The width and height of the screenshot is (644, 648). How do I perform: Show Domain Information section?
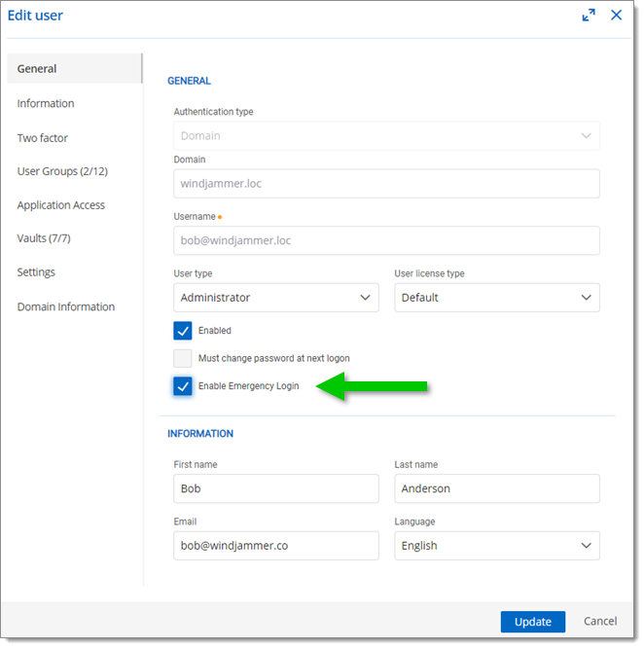(66, 306)
